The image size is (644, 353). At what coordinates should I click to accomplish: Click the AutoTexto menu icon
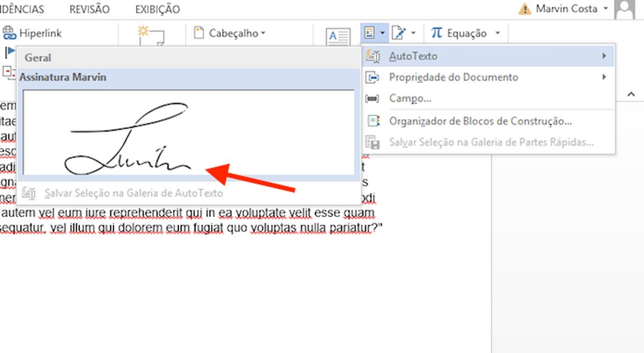point(372,56)
